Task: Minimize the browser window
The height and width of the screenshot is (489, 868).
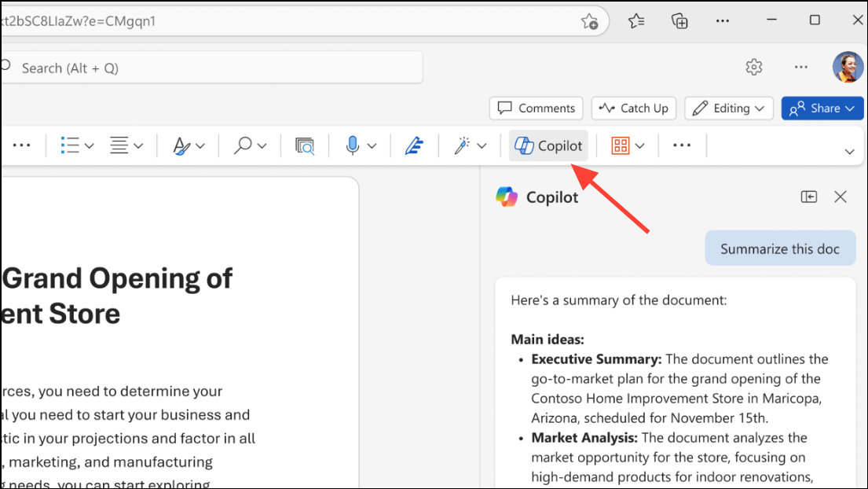Action: [x=771, y=20]
